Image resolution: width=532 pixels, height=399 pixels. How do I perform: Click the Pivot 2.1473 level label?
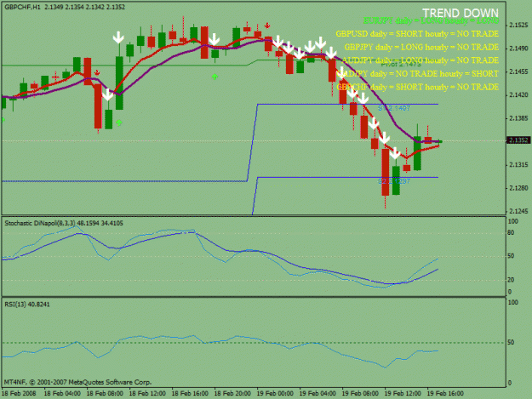pyautogui.click(x=401, y=64)
